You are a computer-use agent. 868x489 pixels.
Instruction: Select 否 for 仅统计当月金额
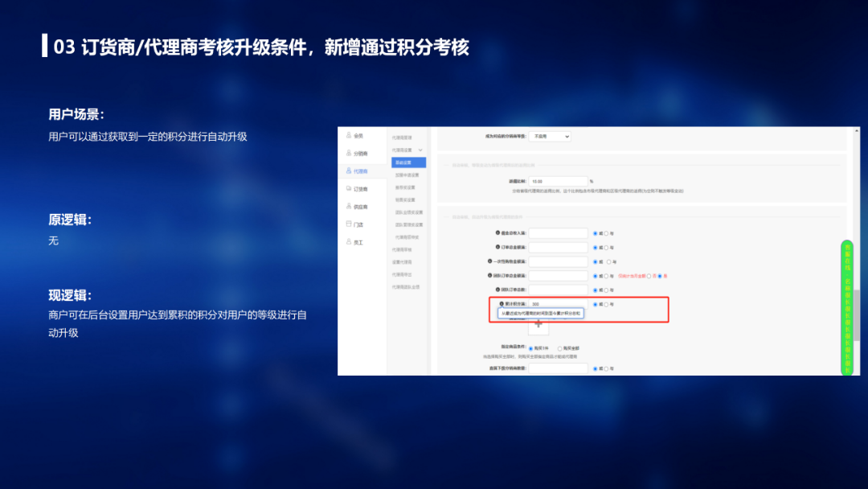[649, 276]
